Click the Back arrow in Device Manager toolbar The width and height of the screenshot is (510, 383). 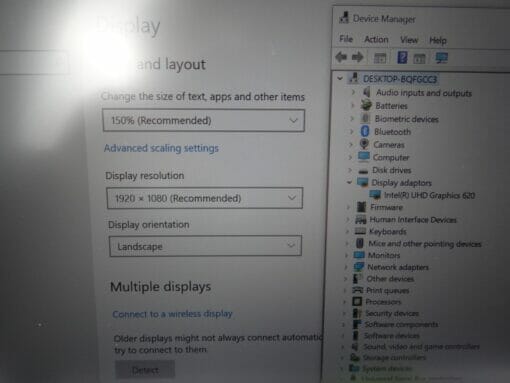(341, 57)
